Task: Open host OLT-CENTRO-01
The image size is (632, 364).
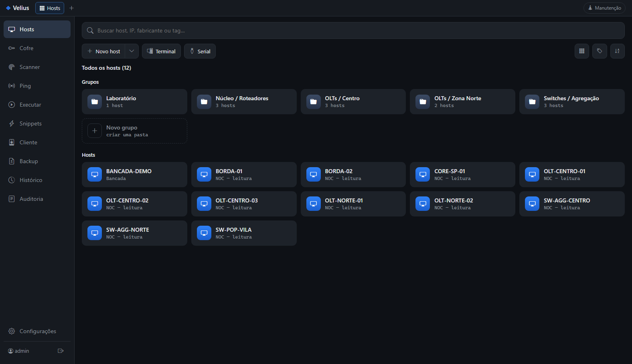Action: click(572, 174)
